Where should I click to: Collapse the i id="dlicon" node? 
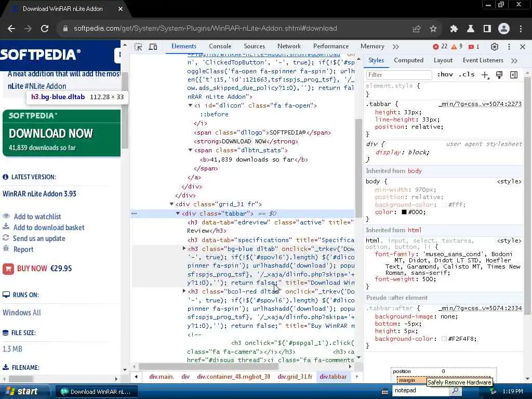click(190, 105)
